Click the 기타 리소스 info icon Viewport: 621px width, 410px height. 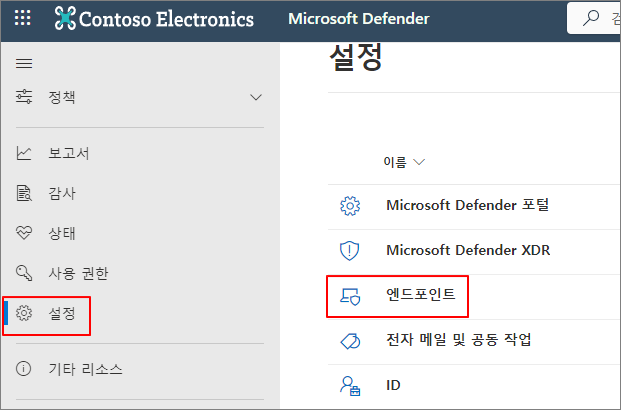click(x=23, y=369)
